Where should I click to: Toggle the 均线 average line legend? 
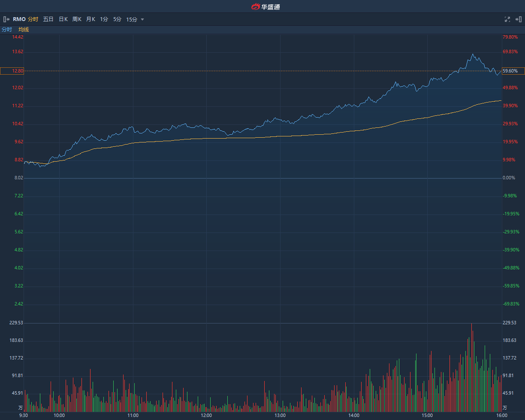(x=24, y=30)
